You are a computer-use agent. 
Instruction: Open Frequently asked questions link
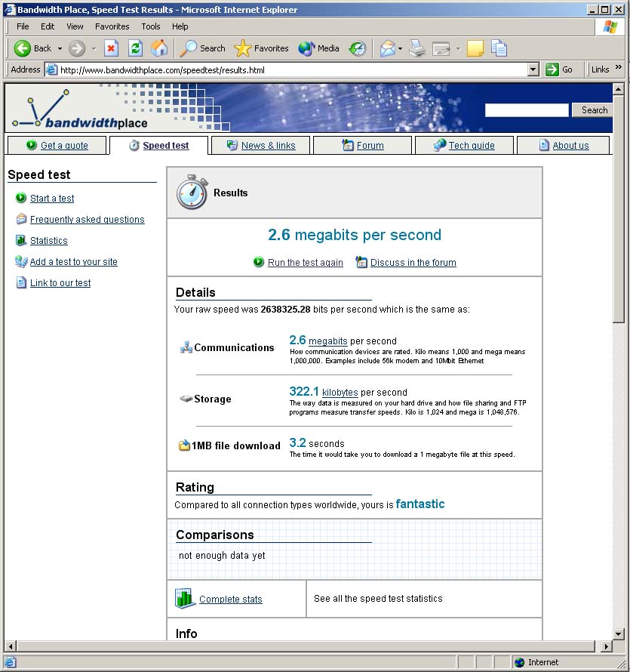pyautogui.click(x=88, y=220)
